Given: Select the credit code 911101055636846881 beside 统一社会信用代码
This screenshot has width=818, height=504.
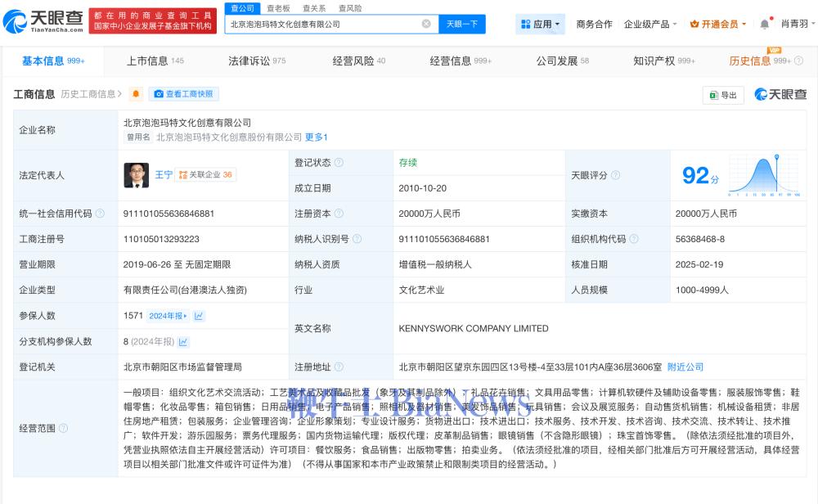Looking at the screenshot, I should click(x=169, y=214).
